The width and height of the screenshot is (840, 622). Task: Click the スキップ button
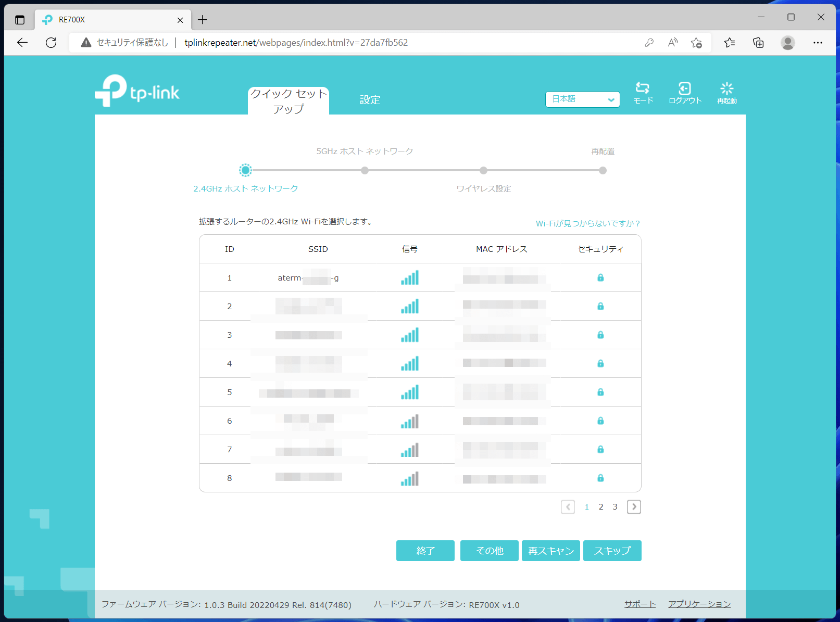(612, 551)
